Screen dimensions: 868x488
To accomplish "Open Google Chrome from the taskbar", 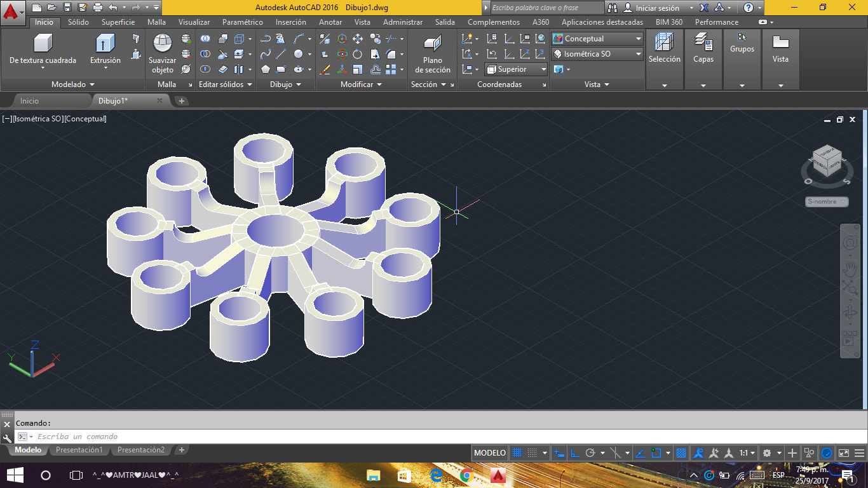I will click(466, 475).
